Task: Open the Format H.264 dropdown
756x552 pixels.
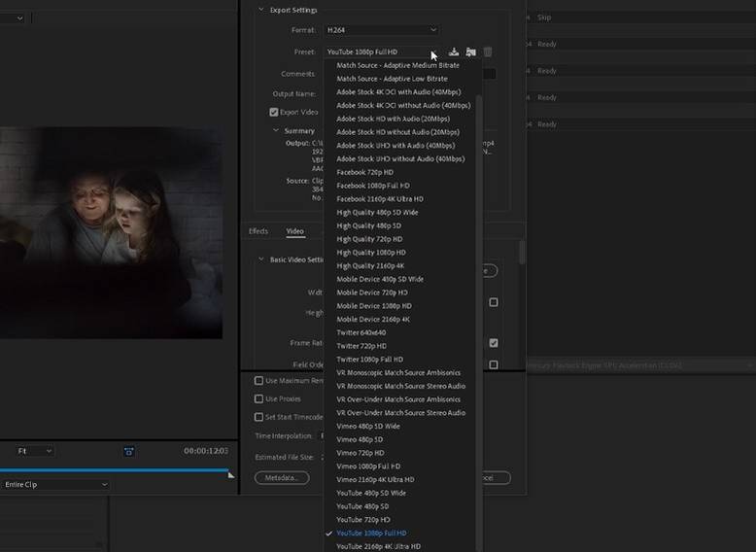Action: pos(381,30)
